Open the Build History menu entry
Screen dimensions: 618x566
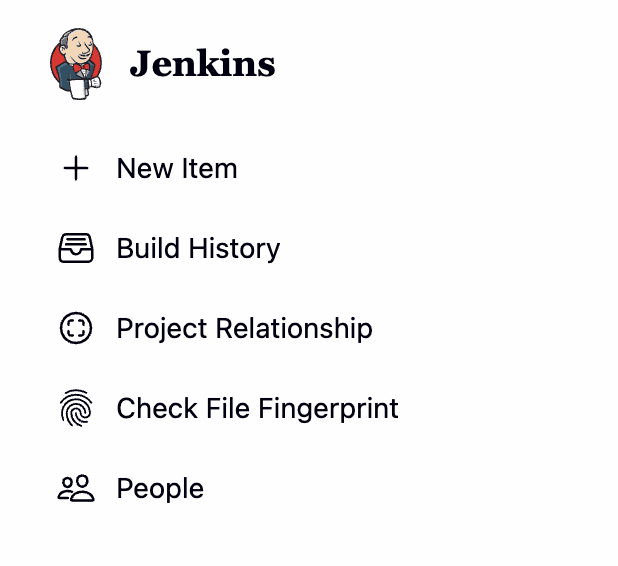[x=198, y=249]
